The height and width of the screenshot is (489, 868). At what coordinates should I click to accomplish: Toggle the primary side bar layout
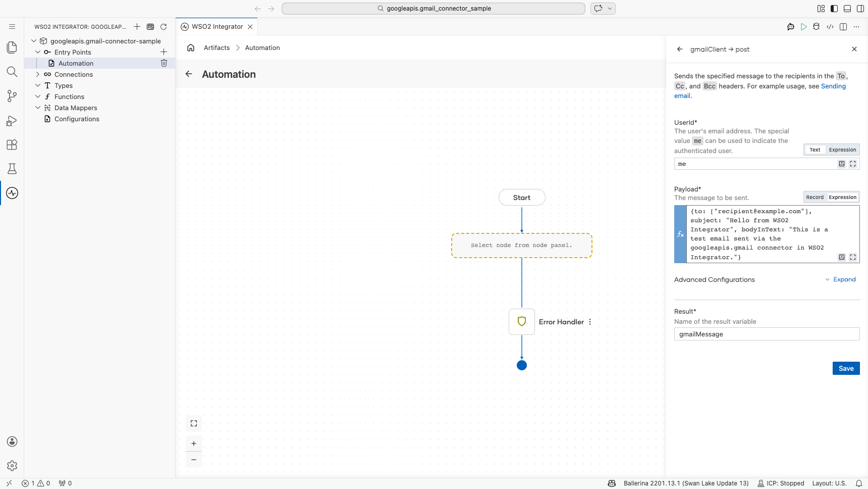tap(834, 9)
